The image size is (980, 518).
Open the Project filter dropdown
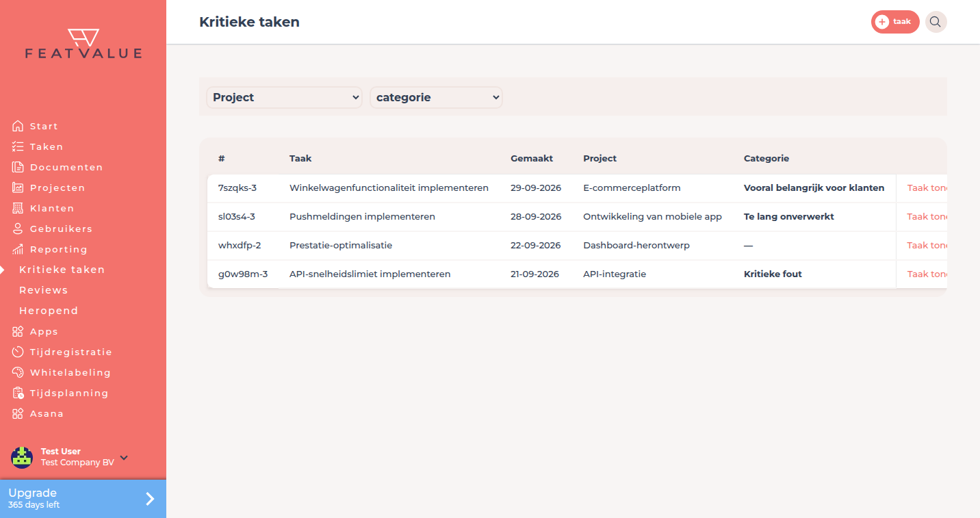pos(284,97)
